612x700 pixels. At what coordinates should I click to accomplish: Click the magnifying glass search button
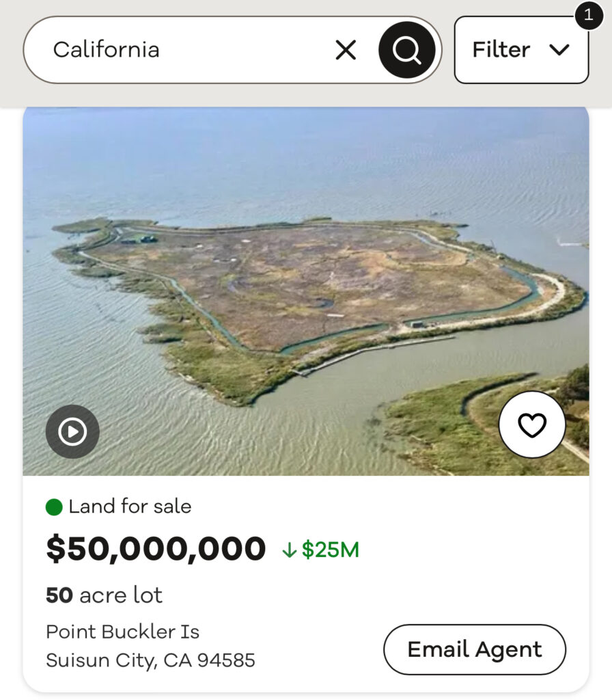[x=407, y=50]
